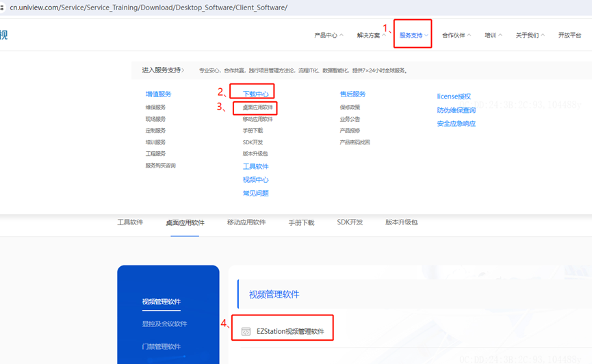Go to 开放平台 in top navigation
This screenshot has width=592, height=364.
(x=569, y=35)
